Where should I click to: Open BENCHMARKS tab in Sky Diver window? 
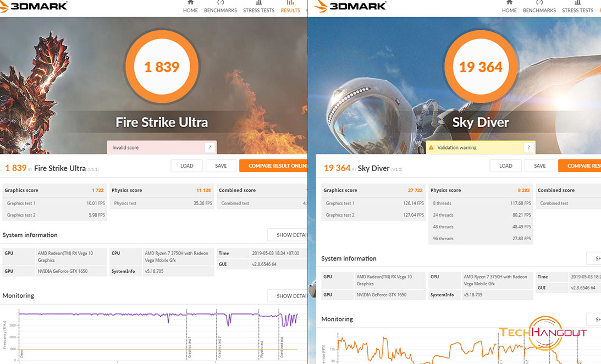[539, 7]
